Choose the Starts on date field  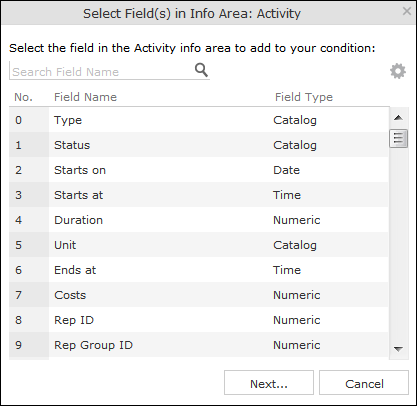click(199, 170)
